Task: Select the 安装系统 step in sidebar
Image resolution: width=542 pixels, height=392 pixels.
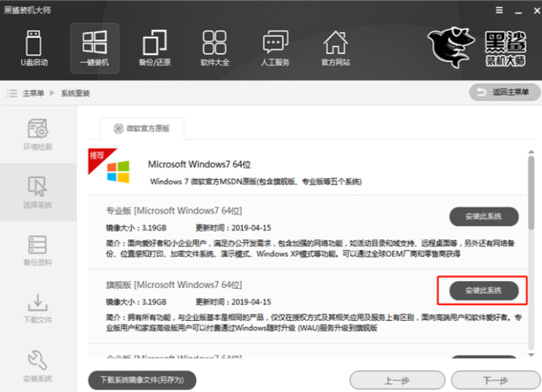Action: 38,366
